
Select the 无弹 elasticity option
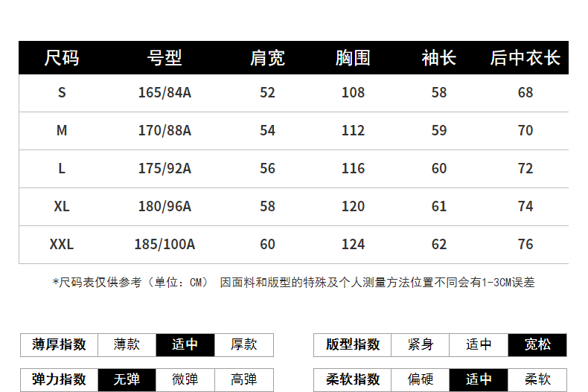click(x=127, y=379)
